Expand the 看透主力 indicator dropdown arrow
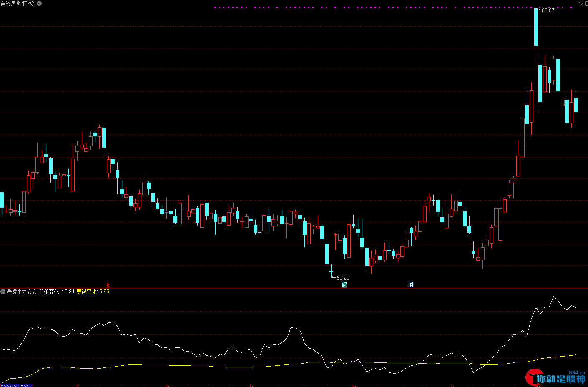The image size is (588, 387). tap(3, 292)
